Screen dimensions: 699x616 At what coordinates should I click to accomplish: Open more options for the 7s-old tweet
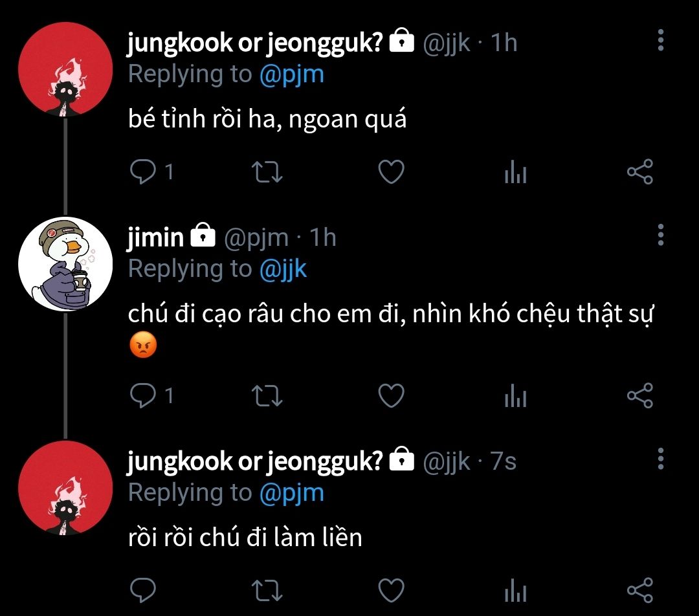coord(660,458)
